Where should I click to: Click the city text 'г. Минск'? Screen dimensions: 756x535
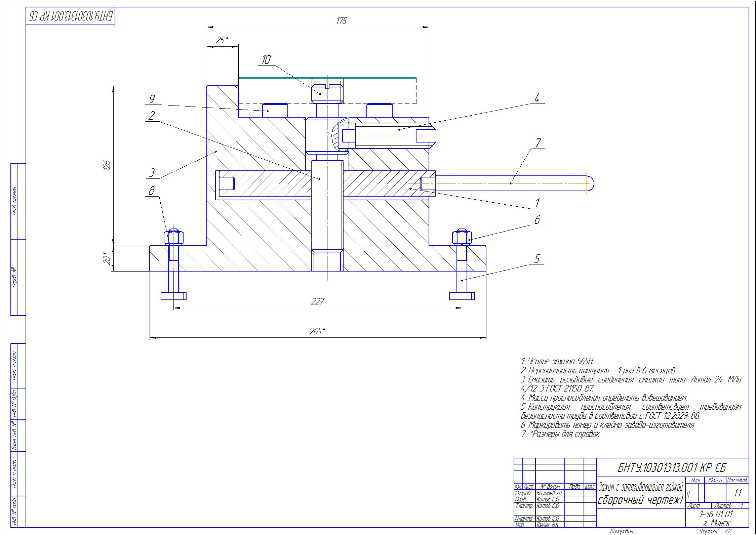[716, 524]
